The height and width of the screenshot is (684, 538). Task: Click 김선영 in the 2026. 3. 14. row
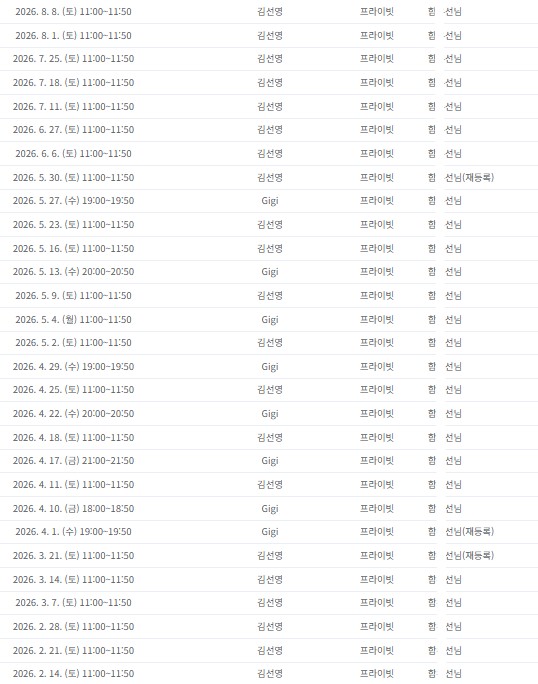[x=270, y=579]
